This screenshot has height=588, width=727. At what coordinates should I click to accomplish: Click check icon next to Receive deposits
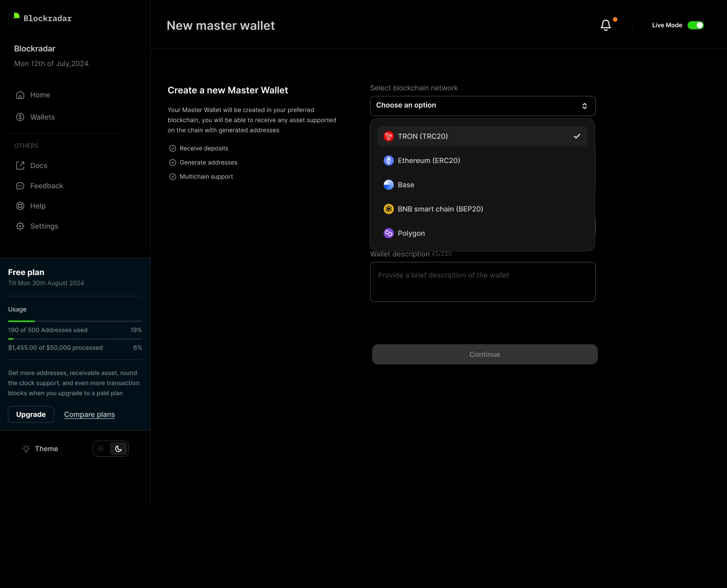173,148
